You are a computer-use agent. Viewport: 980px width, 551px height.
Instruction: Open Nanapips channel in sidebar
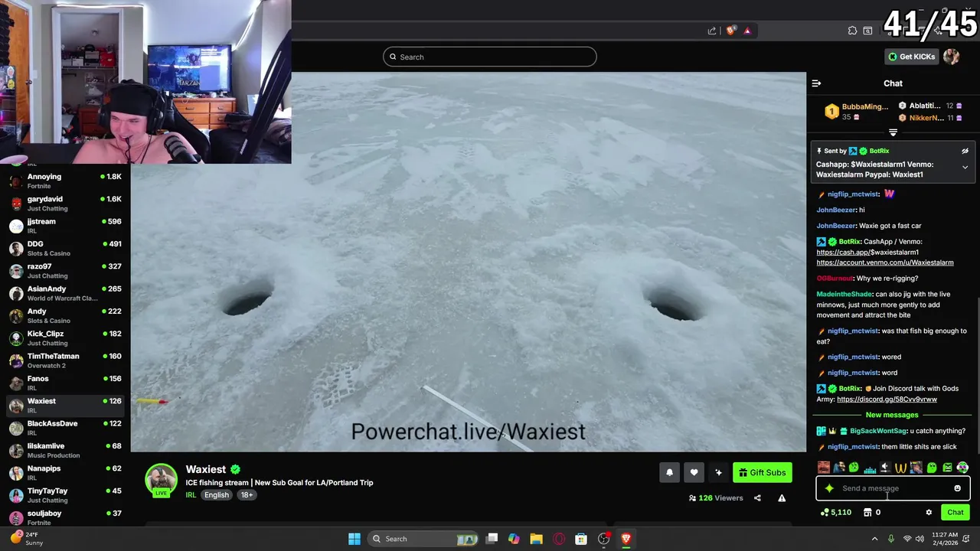[x=65, y=472]
